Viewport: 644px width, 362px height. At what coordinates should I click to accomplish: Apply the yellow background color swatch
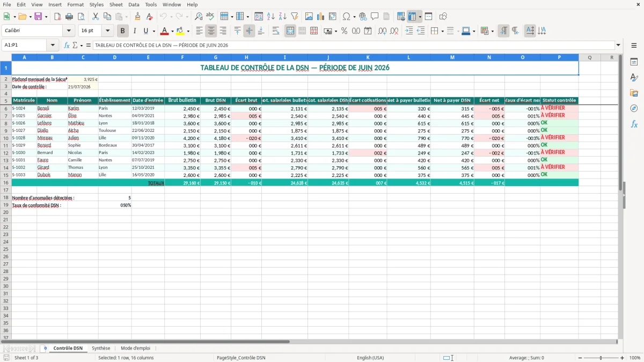180,31
